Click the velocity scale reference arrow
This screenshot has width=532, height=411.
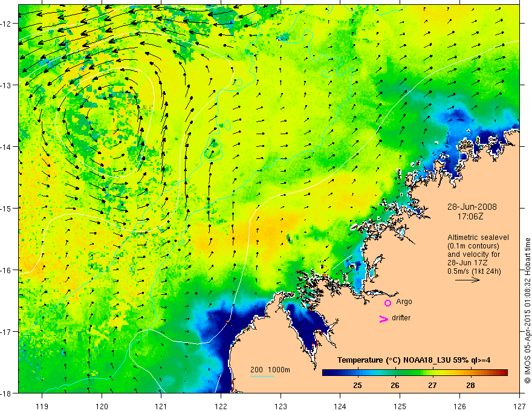pos(467,280)
